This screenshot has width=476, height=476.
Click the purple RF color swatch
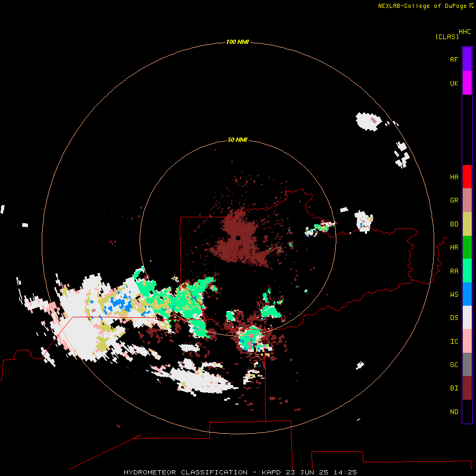click(x=467, y=59)
